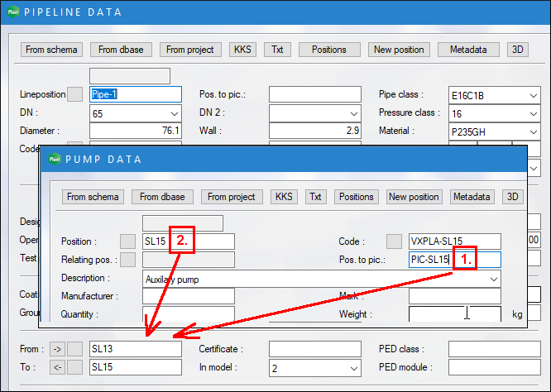Click gray square button next to Relating pos.
551x392 pixels.
point(128,261)
